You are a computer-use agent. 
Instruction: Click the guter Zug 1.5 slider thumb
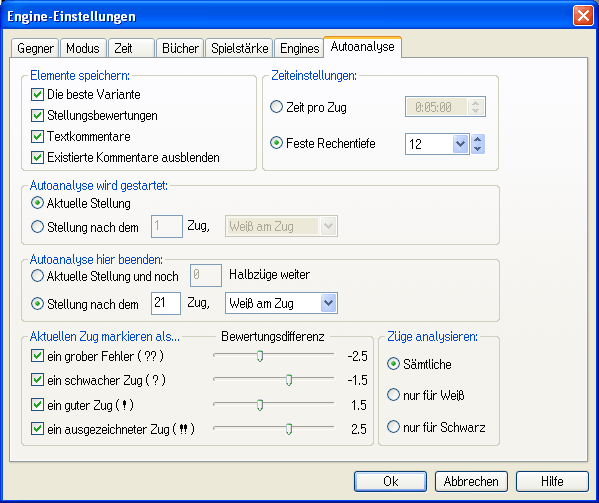point(260,404)
